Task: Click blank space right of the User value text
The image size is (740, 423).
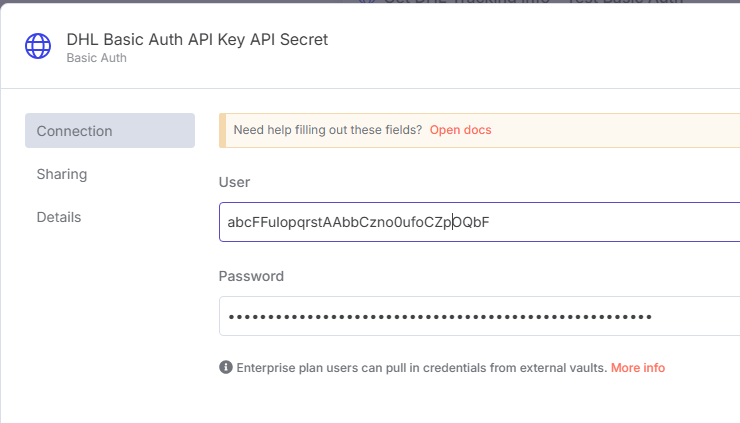Action: (614, 222)
